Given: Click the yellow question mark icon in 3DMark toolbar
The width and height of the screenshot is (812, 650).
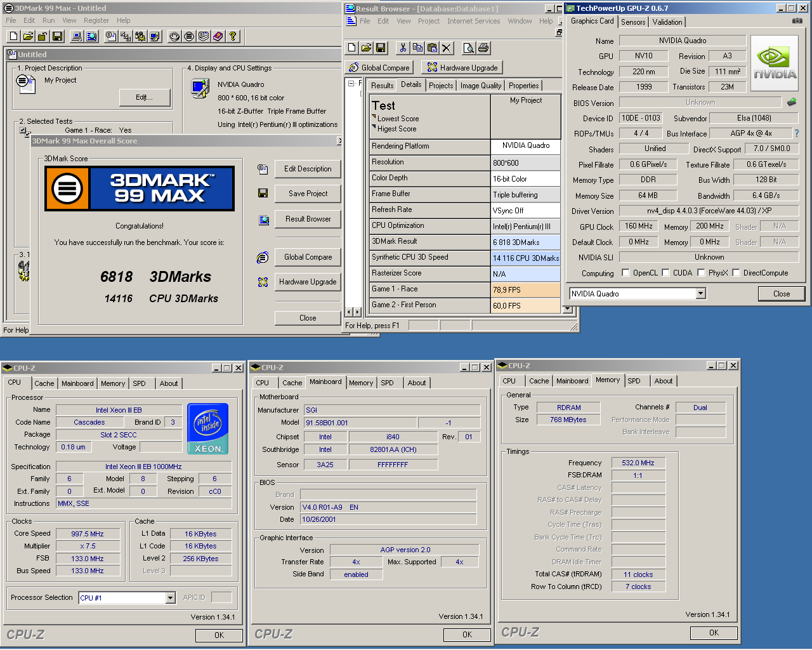Looking at the screenshot, I should click(232, 37).
